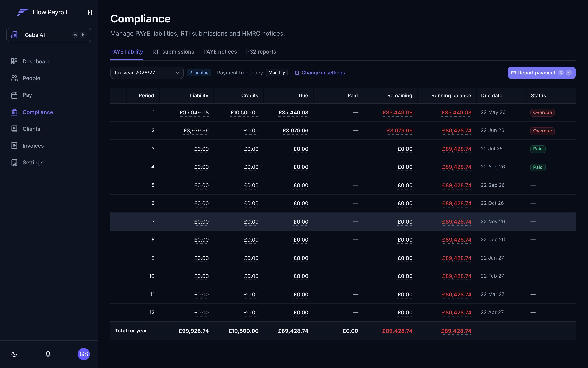This screenshot has height=368, width=588.
Task: Open the GS user avatar menu
Action: [84, 354]
